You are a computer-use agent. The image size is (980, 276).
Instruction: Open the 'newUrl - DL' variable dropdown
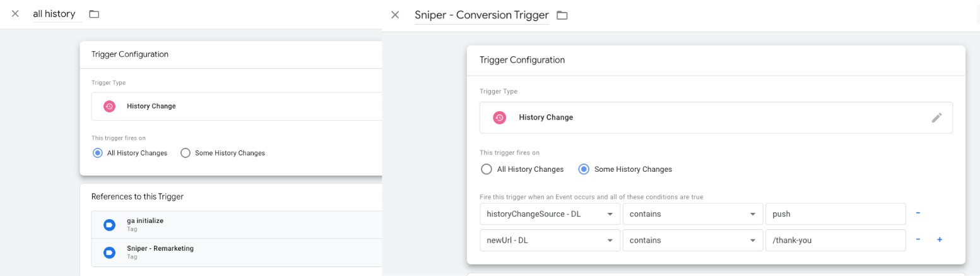[x=550, y=240]
